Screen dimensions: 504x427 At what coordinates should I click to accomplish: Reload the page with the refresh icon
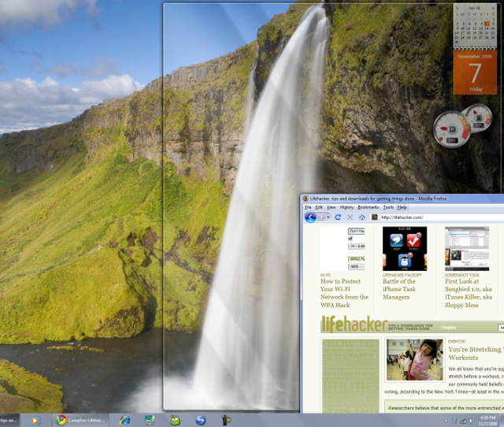(x=338, y=217)
